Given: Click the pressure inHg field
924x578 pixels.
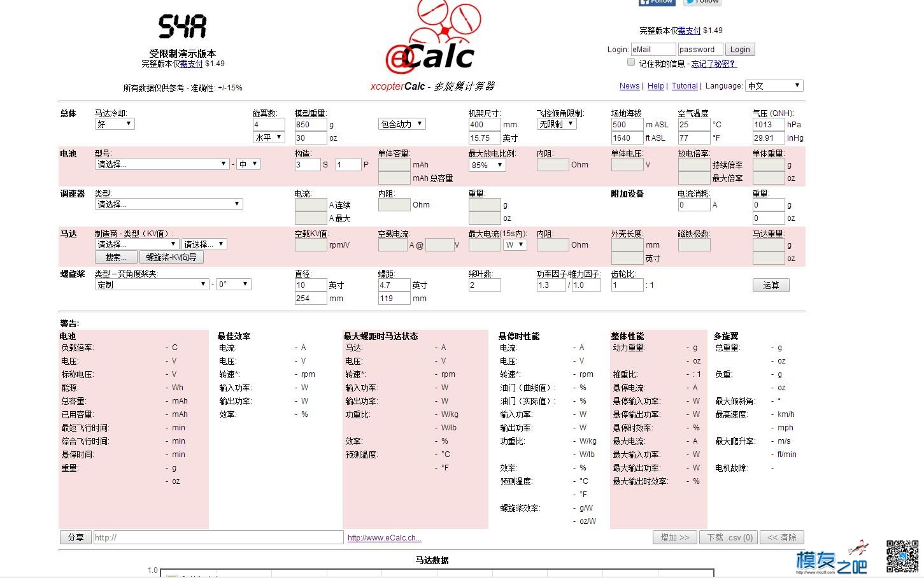Looking at the screenshot, I should click(x=769, y=138).
